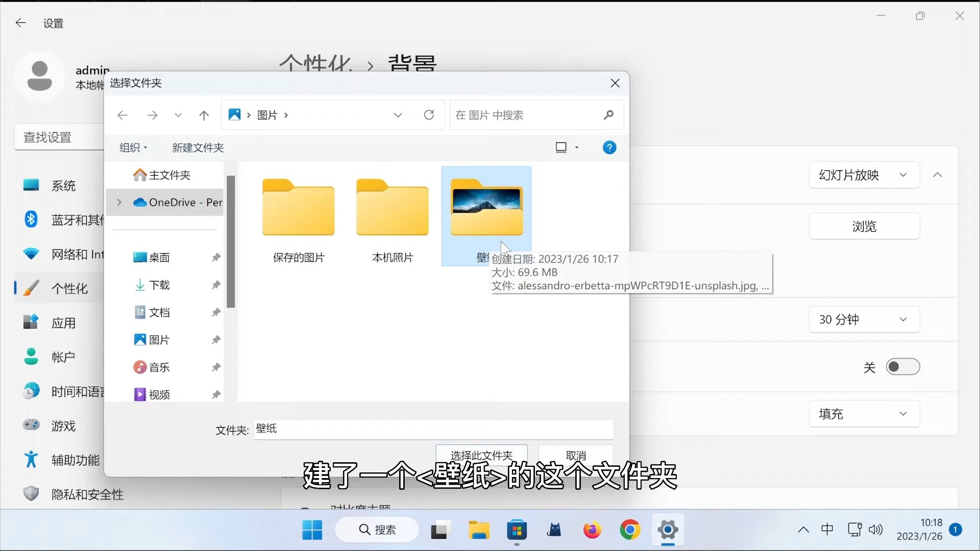Click the change view icon in the dialog
Image resolution: width=980 pixels, height=551 pixels.
[x=561, y=147]
